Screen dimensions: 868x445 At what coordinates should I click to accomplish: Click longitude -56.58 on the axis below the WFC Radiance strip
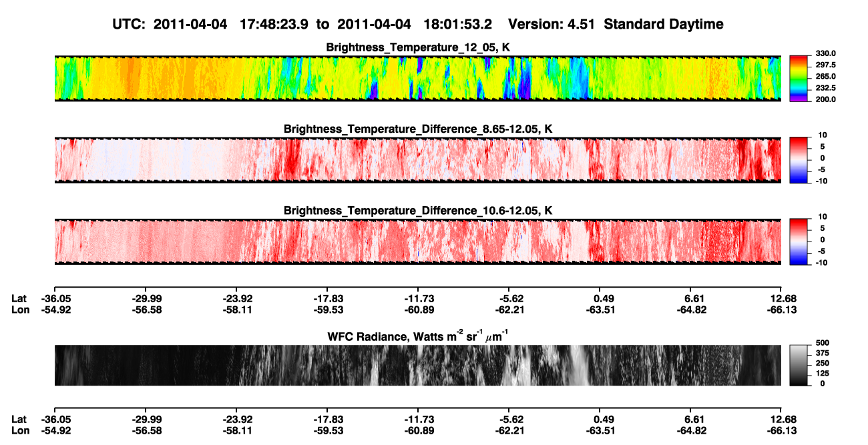click(146, 430)
